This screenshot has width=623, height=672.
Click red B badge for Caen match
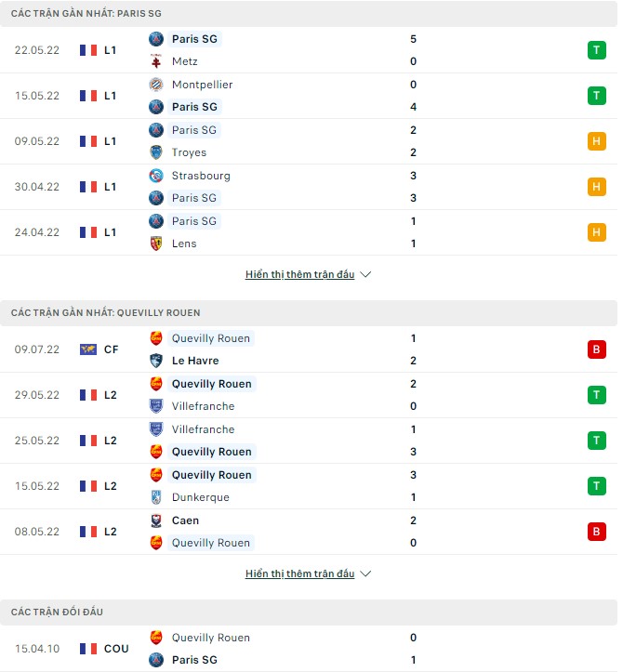pyautogui.click(x=596, y=532)
